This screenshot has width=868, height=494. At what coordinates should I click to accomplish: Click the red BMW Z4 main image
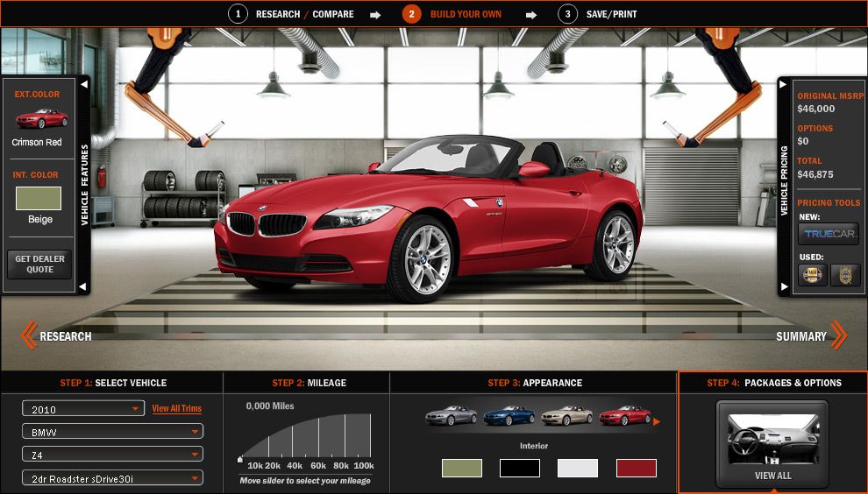point(429,218)
